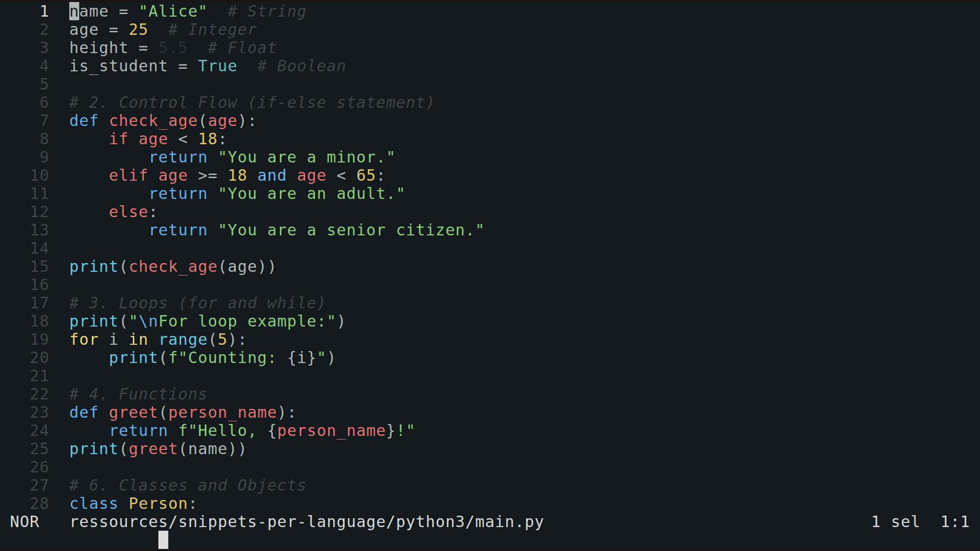Screen dimensions: 980x551
Task: Click line number 7 in the gutter
Action: coord(43,120)
